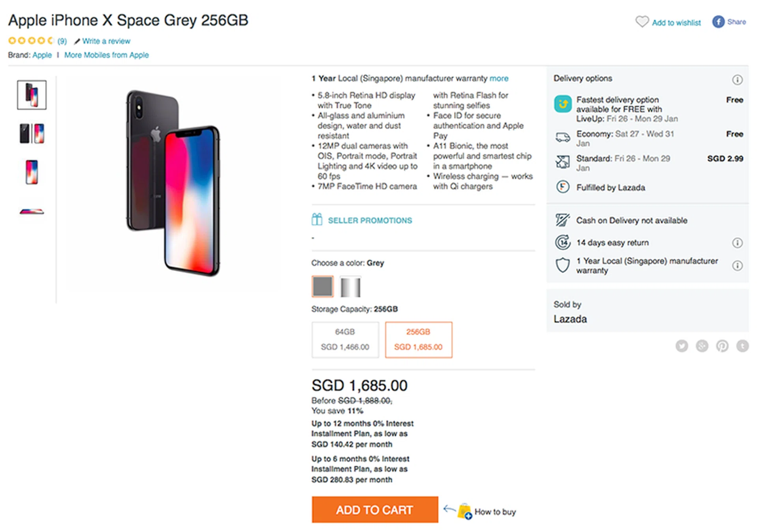Click the wishlist heart icon

coord(641,22)
